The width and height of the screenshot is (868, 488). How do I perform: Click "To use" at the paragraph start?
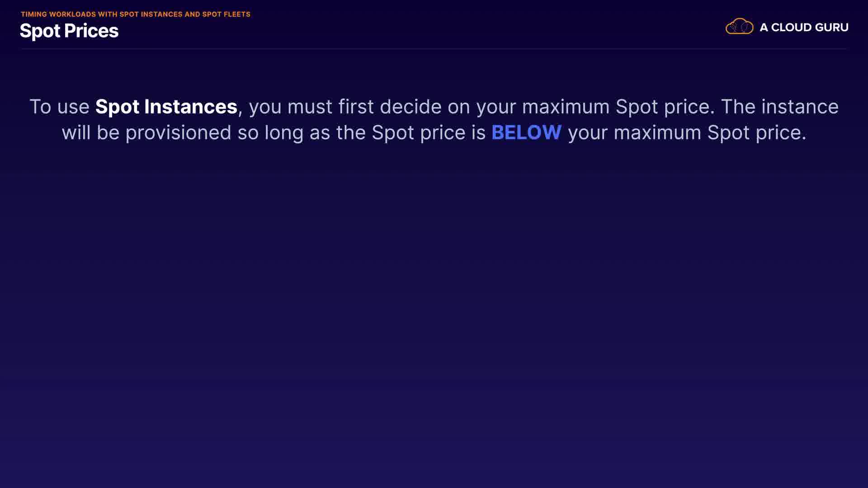pos(59,107)
